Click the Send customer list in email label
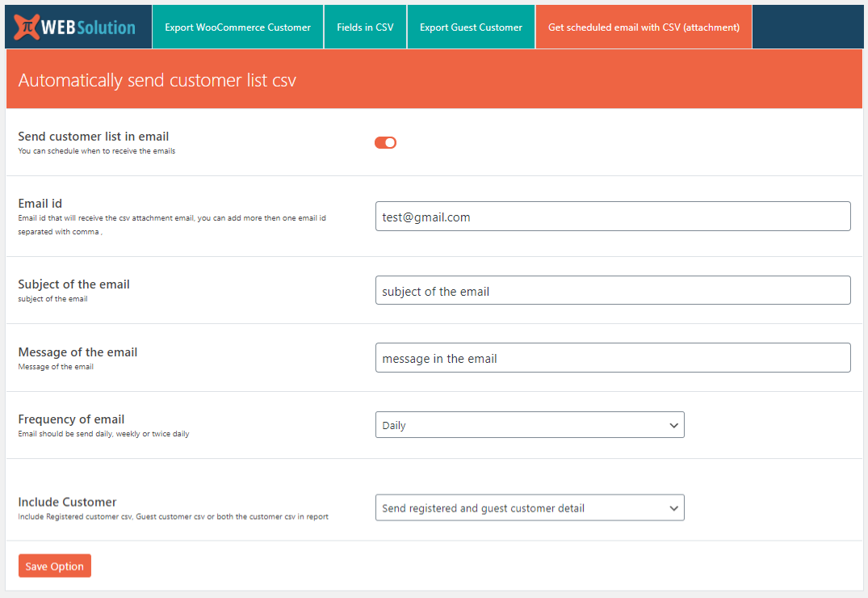The image size is (868, 598). [94, 137]
